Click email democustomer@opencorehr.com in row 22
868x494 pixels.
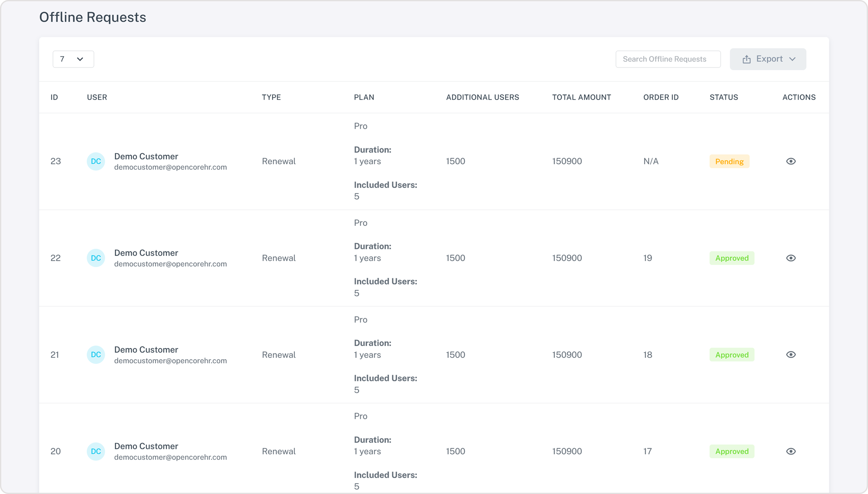click(x=170, y=264)
